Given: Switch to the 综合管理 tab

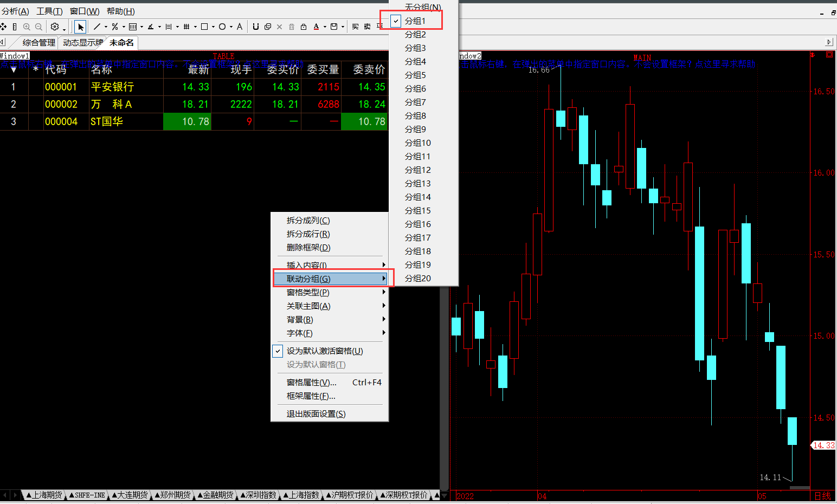Looking at the screenshot, I should point(38,42).
